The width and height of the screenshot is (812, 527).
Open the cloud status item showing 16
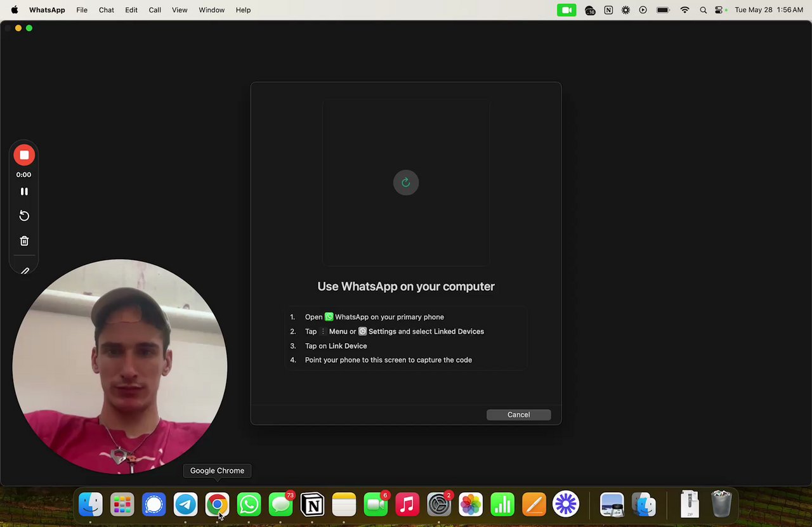(x=590, y=10)
